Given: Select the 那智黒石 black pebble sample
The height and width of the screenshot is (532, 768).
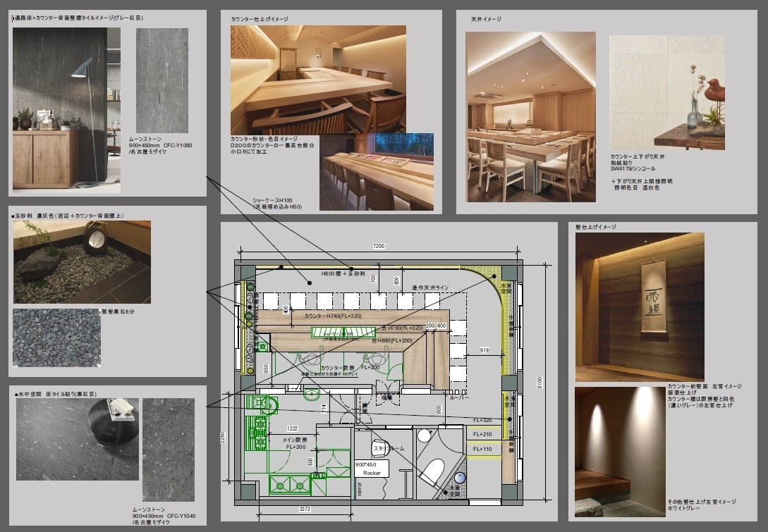Looking at the screenshot, I should (x=57, y=338).
